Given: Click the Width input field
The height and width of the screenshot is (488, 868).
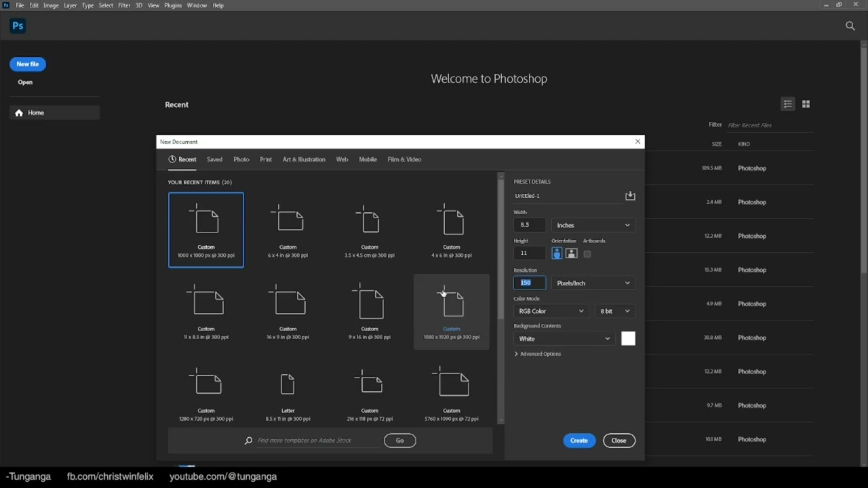Looking at the screenshot, I should (530, 225).
